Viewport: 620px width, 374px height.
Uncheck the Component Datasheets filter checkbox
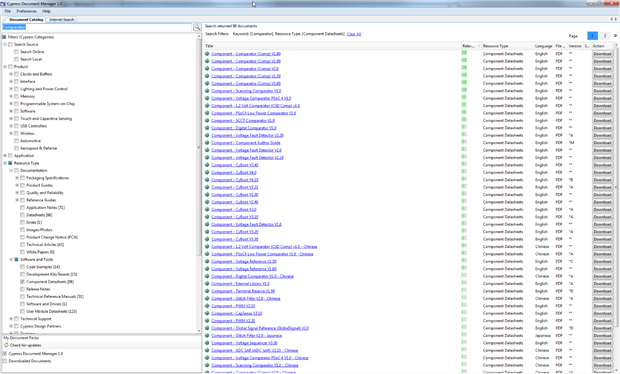click(x=23, y=282)
